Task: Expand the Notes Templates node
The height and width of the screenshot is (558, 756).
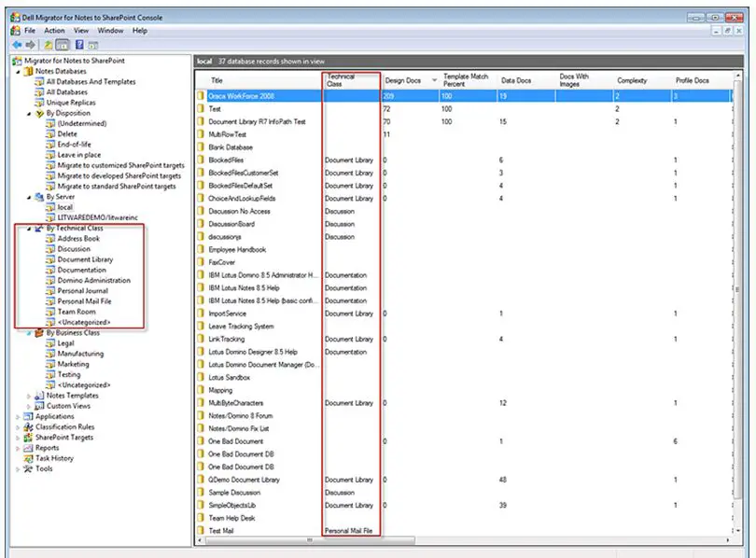Action: (x=30, y=396)
